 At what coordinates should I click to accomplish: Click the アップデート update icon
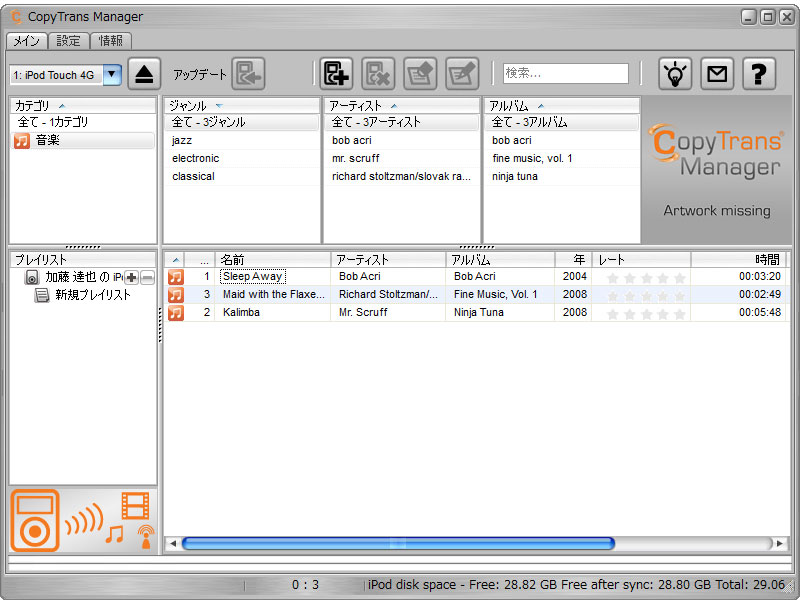click(247, 72)
